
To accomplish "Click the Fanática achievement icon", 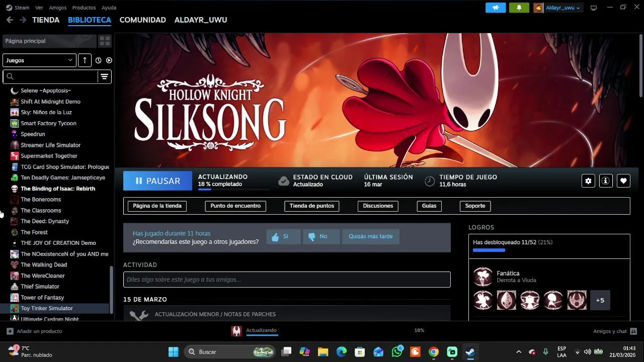I will click(x=483, y=277).
